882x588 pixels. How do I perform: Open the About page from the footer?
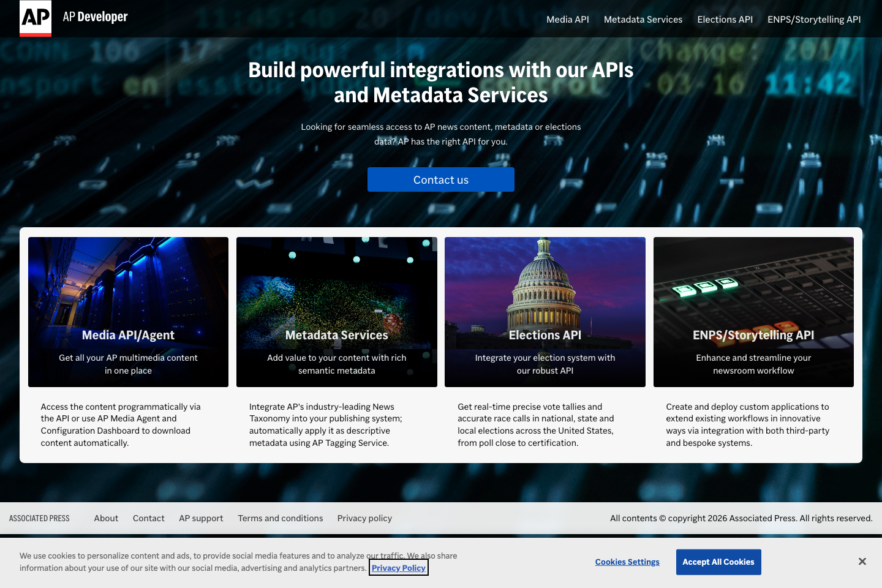[106, 518]
